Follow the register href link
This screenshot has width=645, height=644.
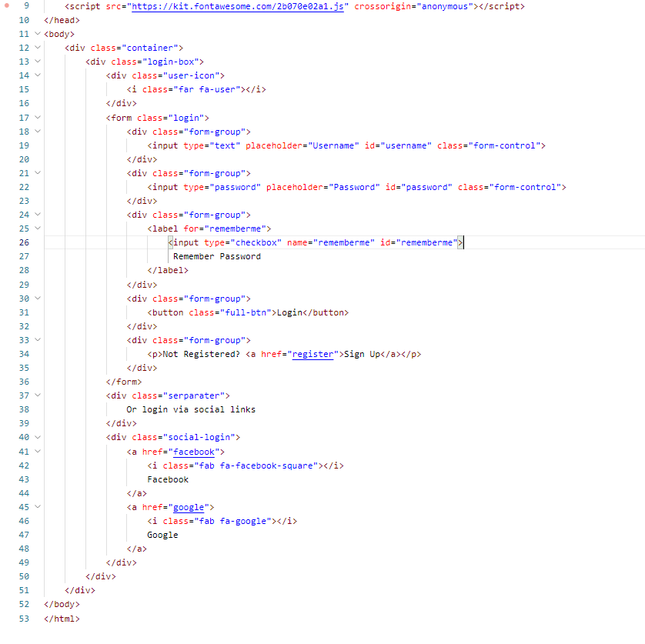point(312,354)
